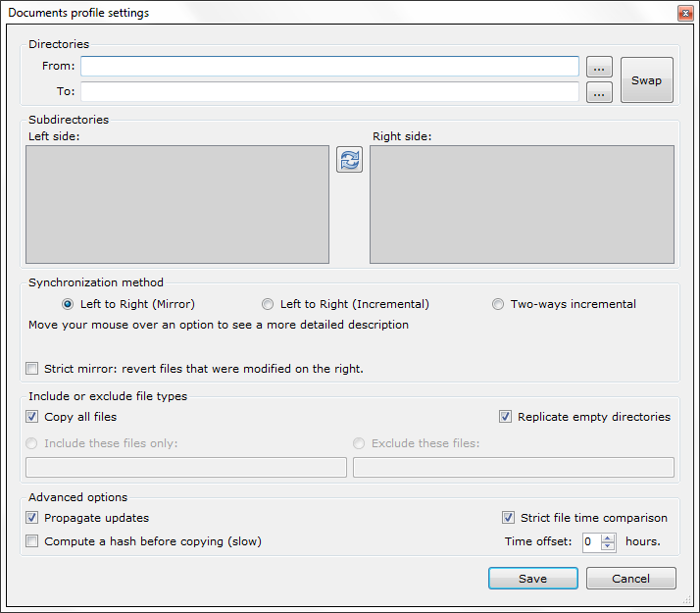Screen dimensions: 700x613
Task: Enable the Strict mirror checkbox
Action: click(x=33, y=369)
